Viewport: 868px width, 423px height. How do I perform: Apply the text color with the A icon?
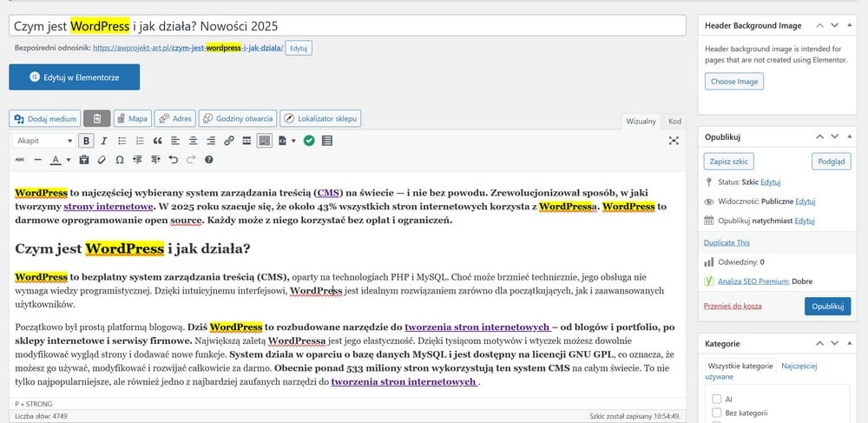click(x=56, y=160)
